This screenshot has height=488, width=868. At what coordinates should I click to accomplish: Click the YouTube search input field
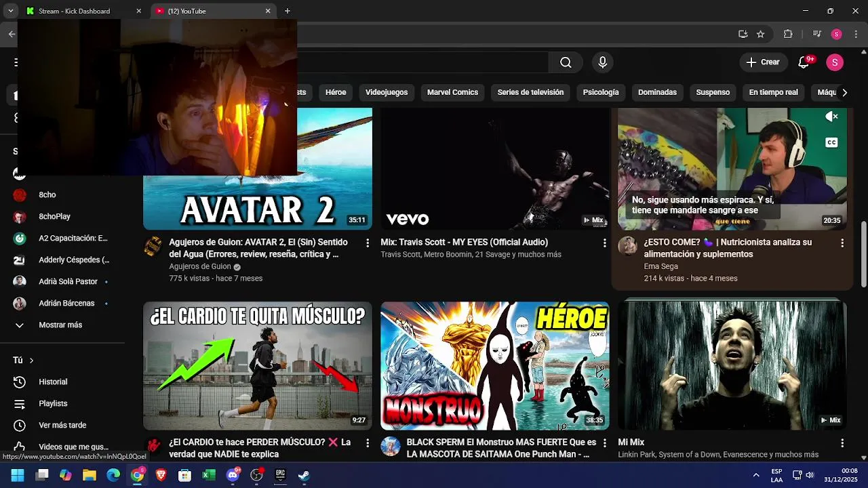[x=422, y=62]
